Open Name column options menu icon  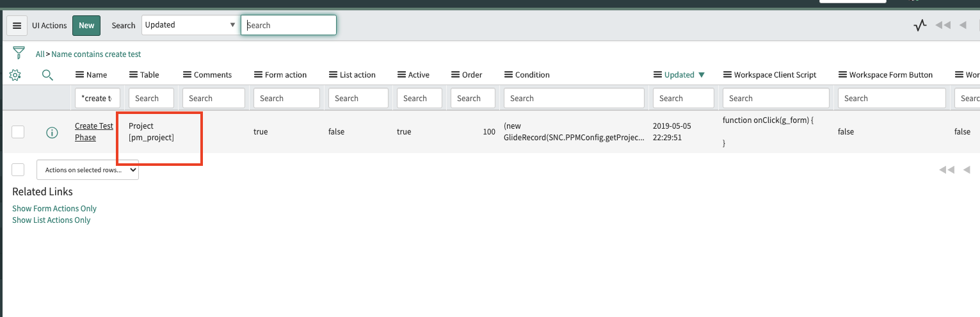(x=79, y=75)
